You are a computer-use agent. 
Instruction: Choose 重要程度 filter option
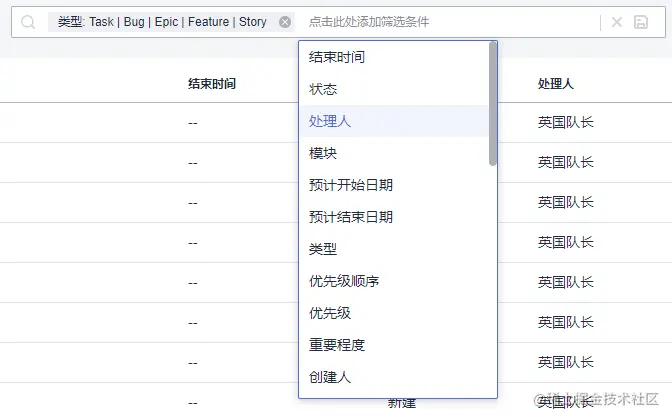tap(394, 345)
